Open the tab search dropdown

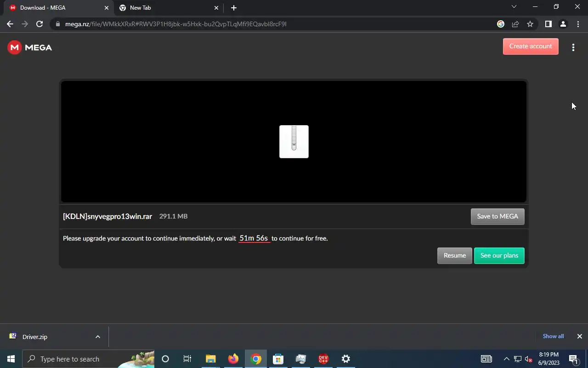coord(514,7)
